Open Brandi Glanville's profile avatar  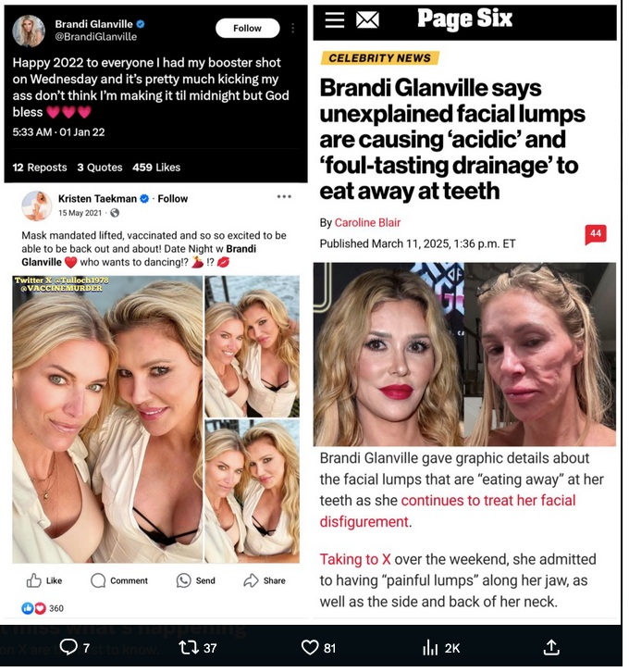click(29, 31)
